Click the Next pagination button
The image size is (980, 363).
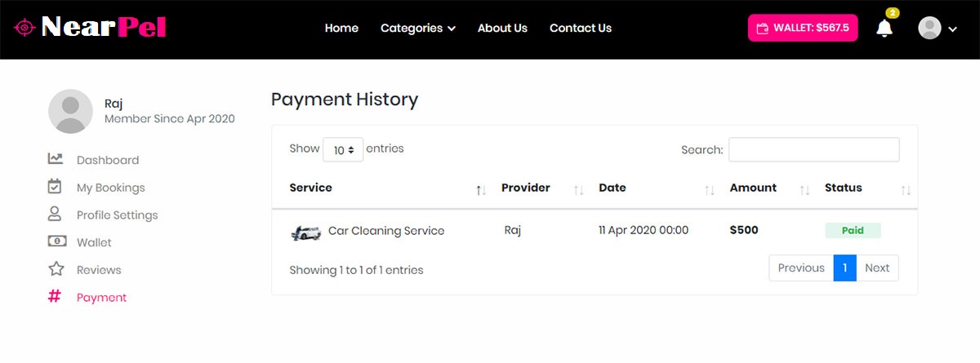pos(877,268)
